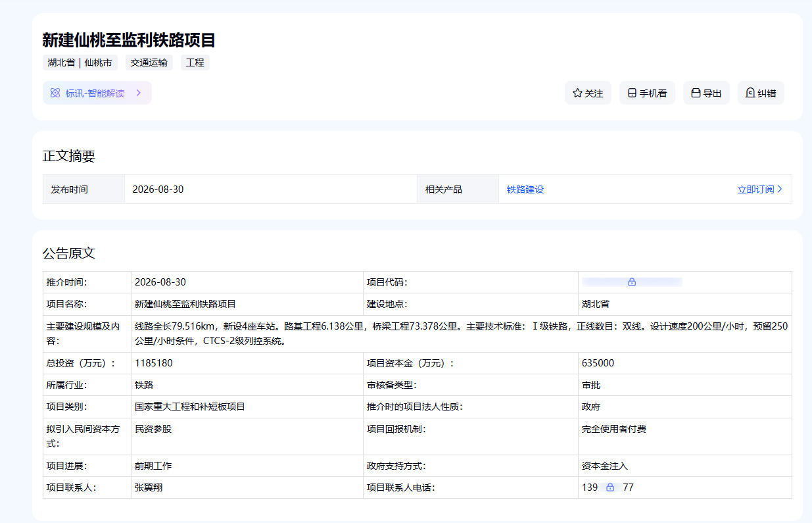Screen dimensions: 812x523
Task: Select the 工程 tag
Action: tap(195, 63)
